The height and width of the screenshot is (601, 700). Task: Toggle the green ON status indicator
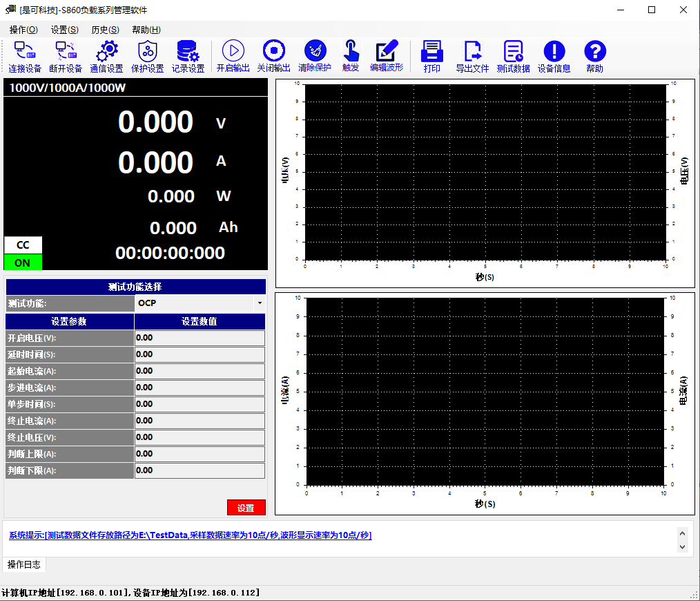[23, 263]
